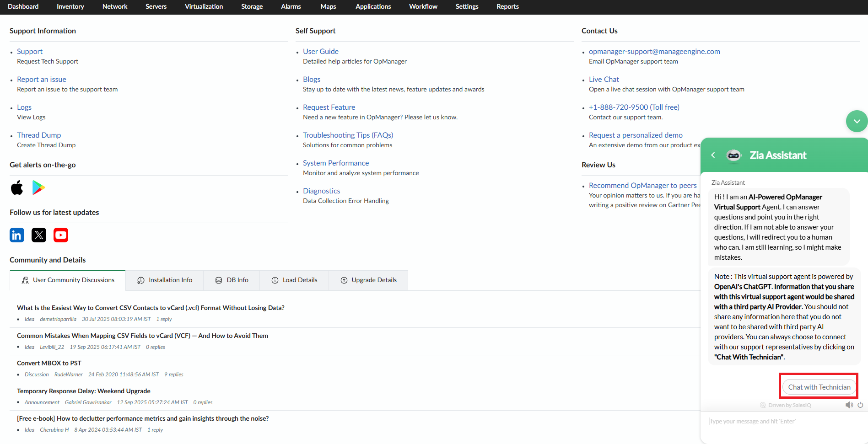Show the Load Details tab
The height and width of the screenshot is (444, 868).
[x=294, y=280]
